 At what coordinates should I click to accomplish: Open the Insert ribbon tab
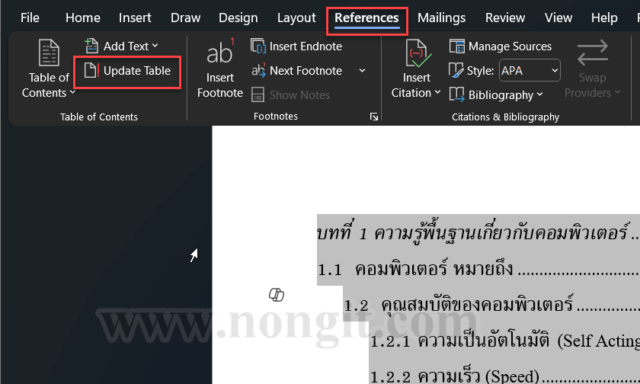pos(135,18)
